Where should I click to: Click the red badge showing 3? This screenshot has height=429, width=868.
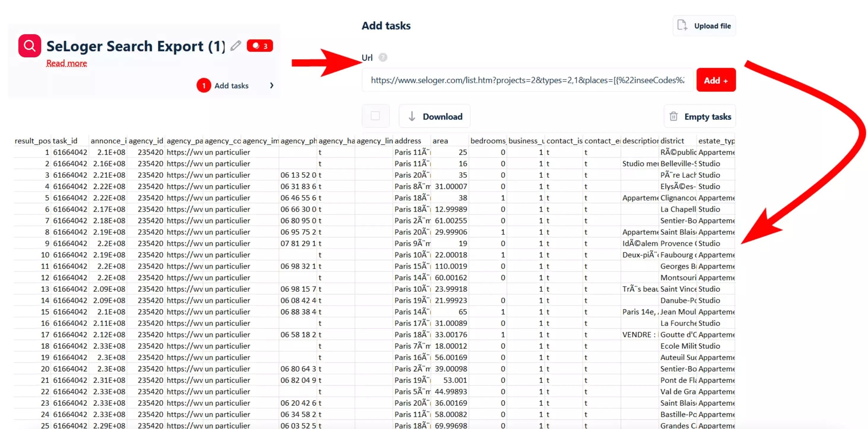point(259,45)
